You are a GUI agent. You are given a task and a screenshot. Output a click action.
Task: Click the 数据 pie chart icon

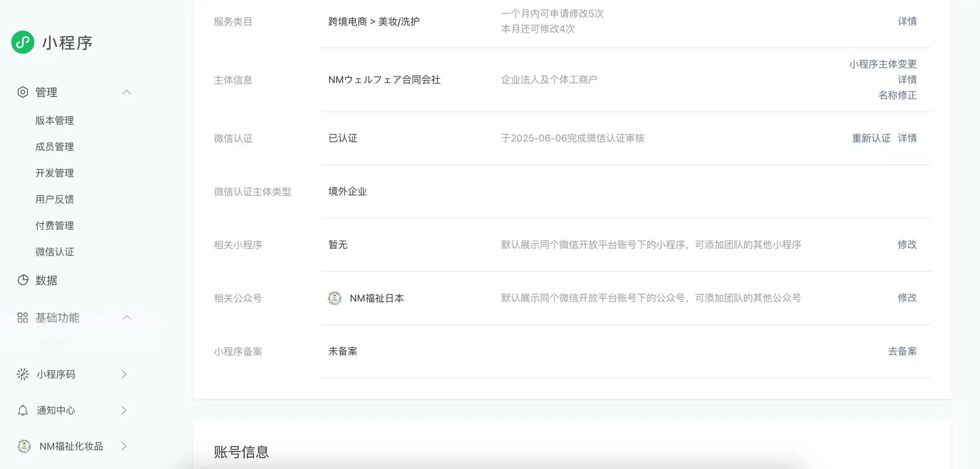[23, 280]
